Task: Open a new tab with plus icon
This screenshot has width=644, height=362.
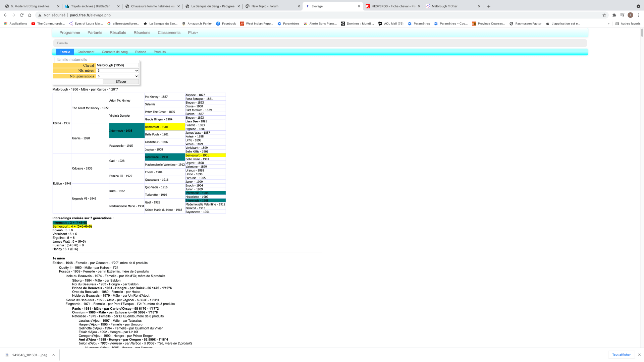Action: 489,6
